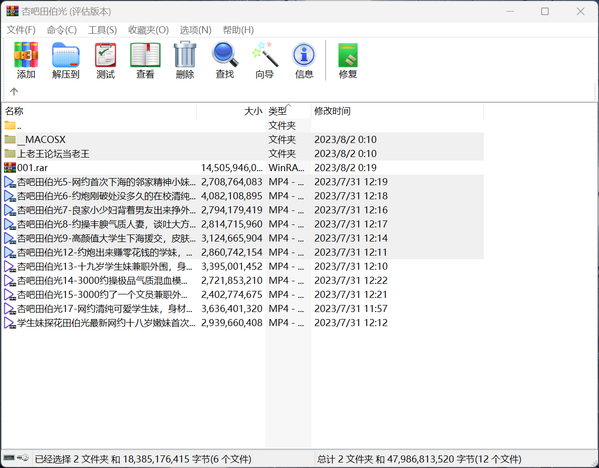The height and width of the screenshot is (468, 599).
Task: Show archive 信息 (Info) icon
Action: (304, 60)
